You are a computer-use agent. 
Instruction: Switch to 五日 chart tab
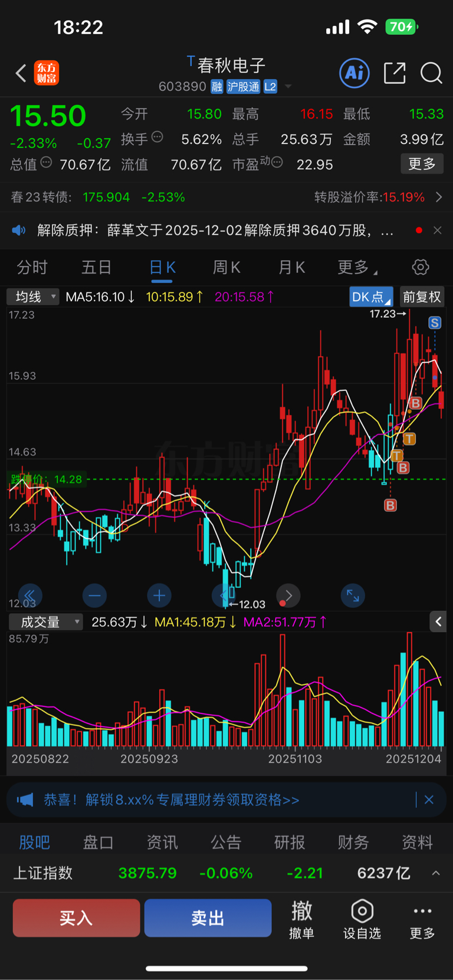click(x=97, y=267)
